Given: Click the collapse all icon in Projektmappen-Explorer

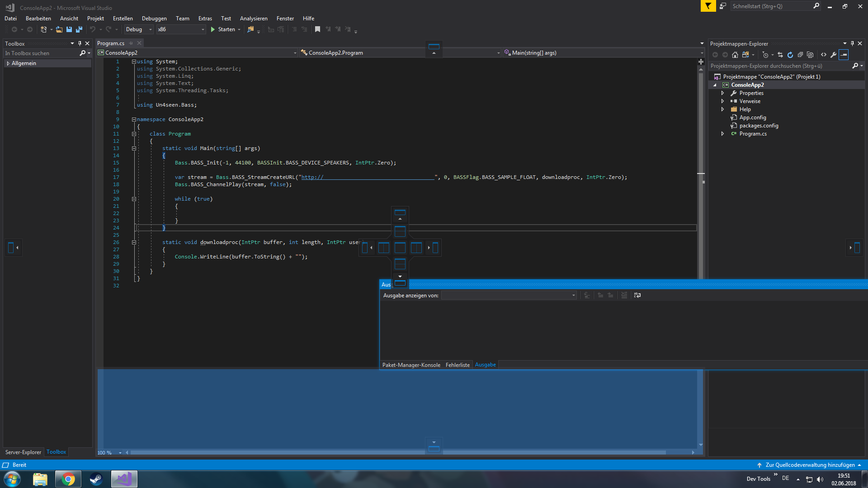Looking at the screenshot, I should 800,55.
